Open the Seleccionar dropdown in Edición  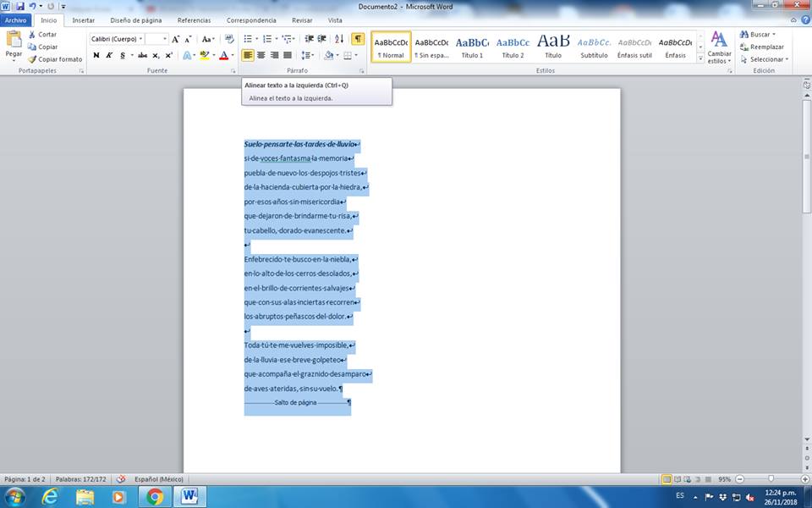click(x=769, y=59)
